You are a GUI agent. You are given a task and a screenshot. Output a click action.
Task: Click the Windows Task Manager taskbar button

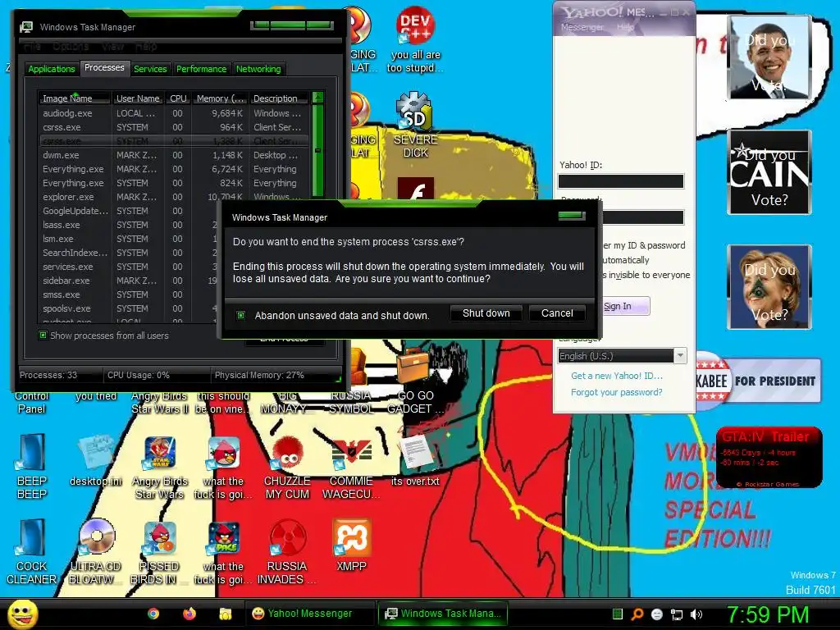(x=442, y=614)
